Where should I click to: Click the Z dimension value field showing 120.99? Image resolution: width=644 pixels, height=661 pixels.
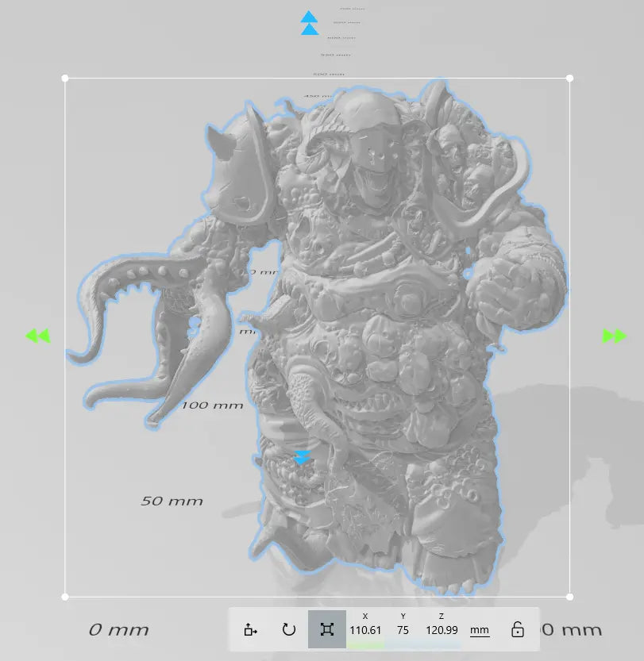click(x=442, y=629)
